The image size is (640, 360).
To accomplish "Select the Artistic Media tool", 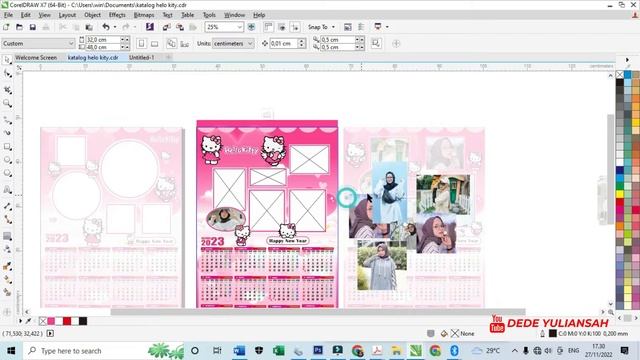I will [x=7, y=133].
